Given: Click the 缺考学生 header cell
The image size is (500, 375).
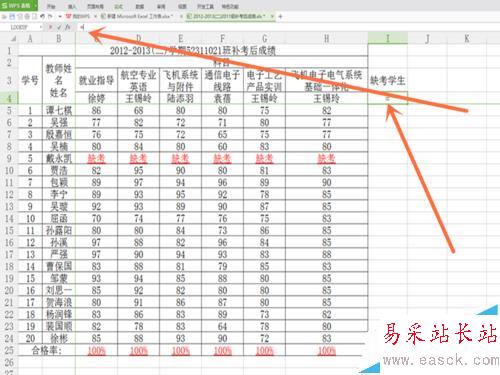Looking at the screenshot, I should pyautogui.click(x=388, y=80).
